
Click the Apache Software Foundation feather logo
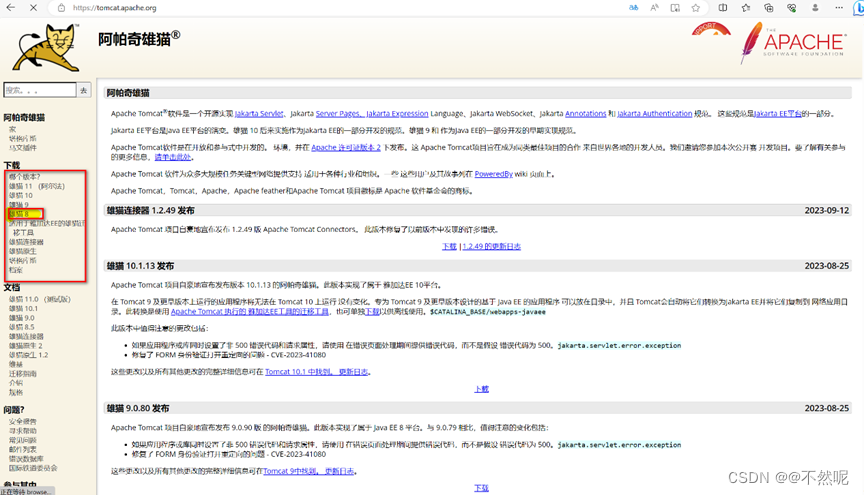click(x=792, y=43)
